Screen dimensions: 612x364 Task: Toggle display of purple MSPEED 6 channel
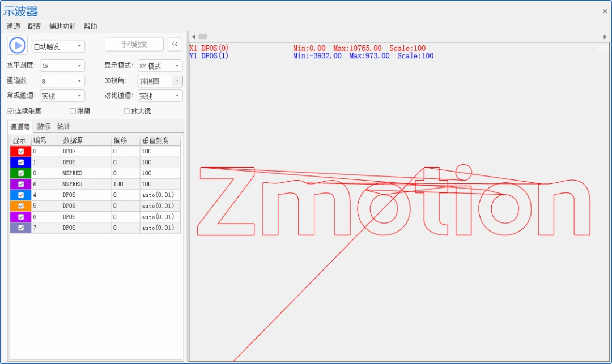pos(21,184)
